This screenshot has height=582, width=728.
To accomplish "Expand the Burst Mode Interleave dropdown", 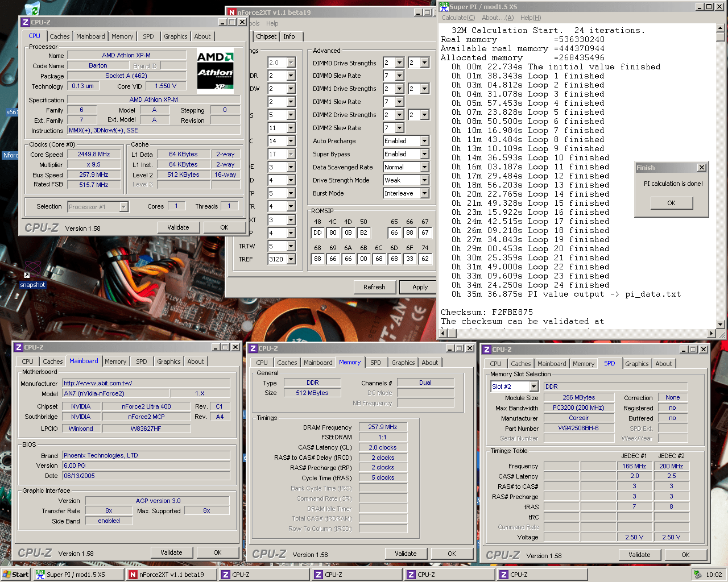I will [424, 193].
